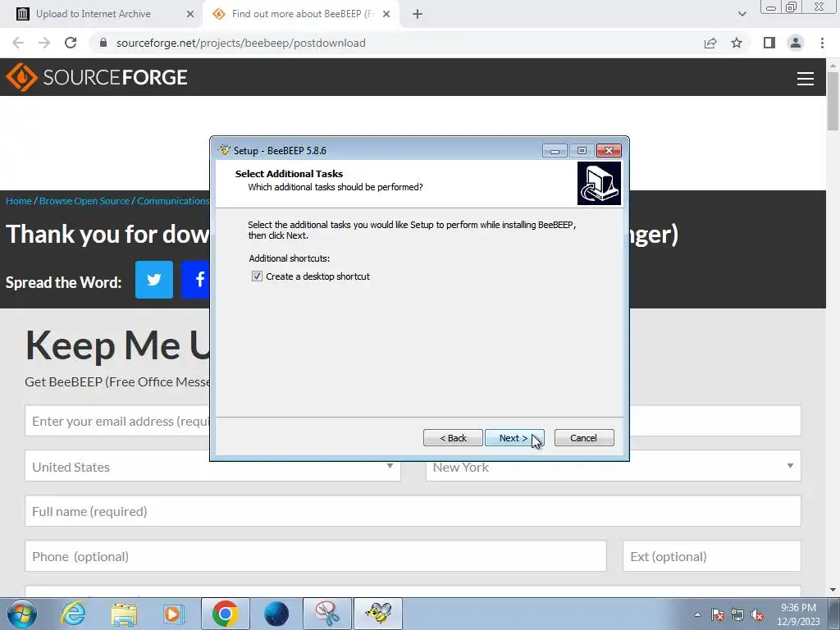
Task: Cancel the BeeBEEP installation
Action: (x=584, y=438)
